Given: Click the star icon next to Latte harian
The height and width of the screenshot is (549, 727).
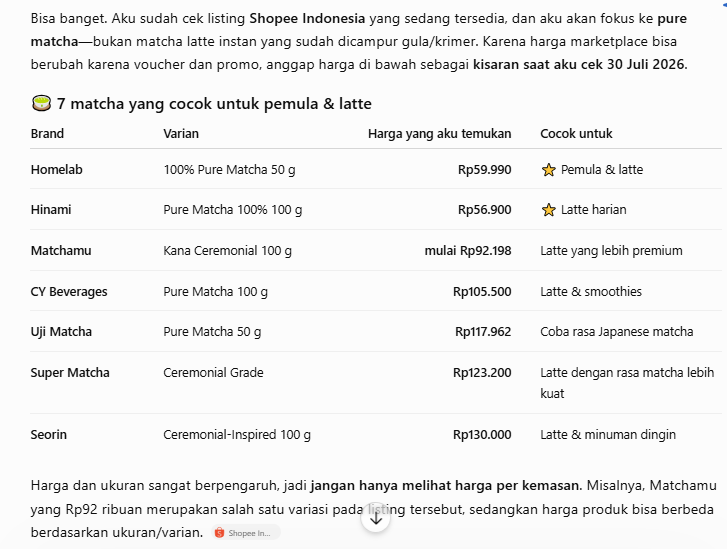Looking at the screenshot, I should coord(548,210).
